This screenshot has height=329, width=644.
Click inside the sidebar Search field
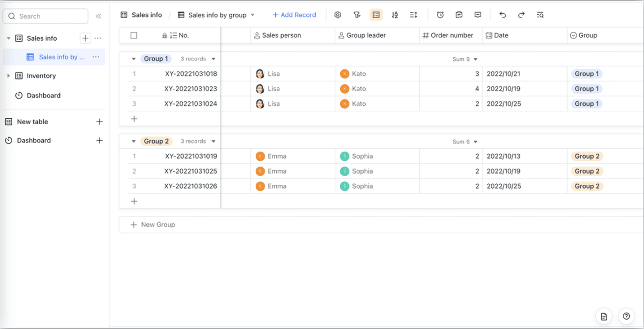pyautogui.click(x=45, y=16)
